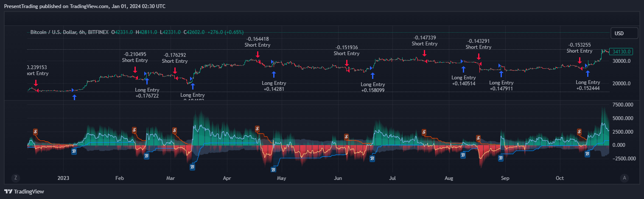The image size is (644, 199).
Task: Select the Long Entry +0.176722 label
Action: click(x=147, y=93)
